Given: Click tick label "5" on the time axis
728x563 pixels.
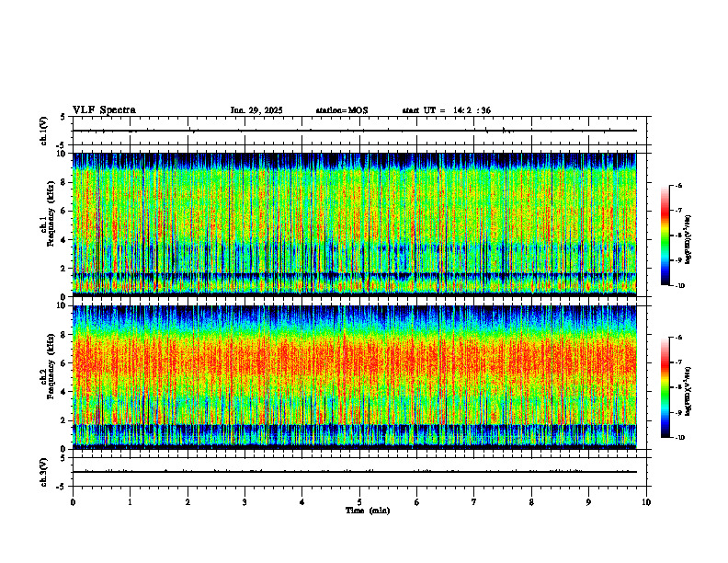Looking at the screenshot, I should pyautogui.click(x=359, y=502).
